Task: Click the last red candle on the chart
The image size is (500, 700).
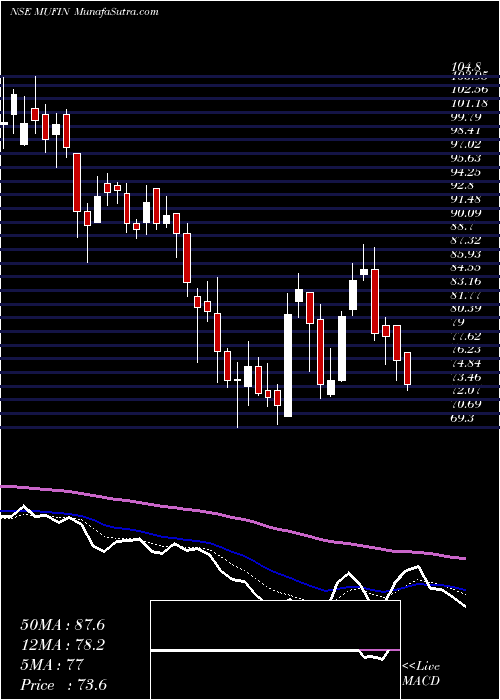Action: (407, 368)
